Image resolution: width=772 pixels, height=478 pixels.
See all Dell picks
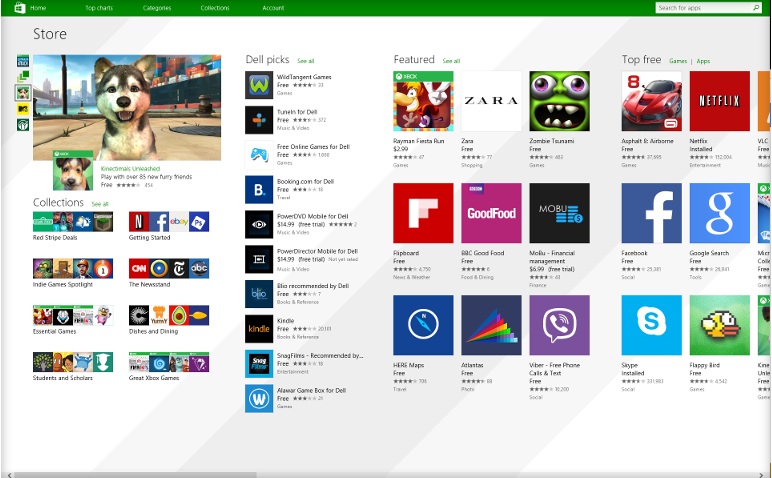tap(305, 61)
